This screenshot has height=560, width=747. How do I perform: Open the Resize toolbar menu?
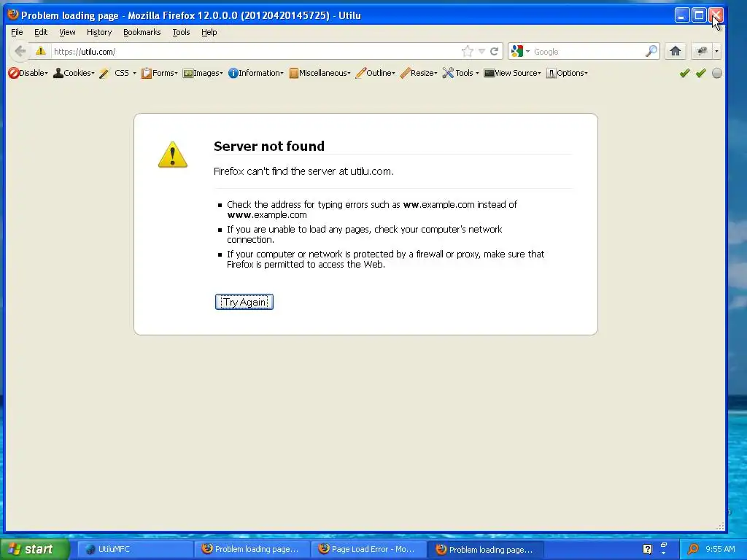click(419, 73)
